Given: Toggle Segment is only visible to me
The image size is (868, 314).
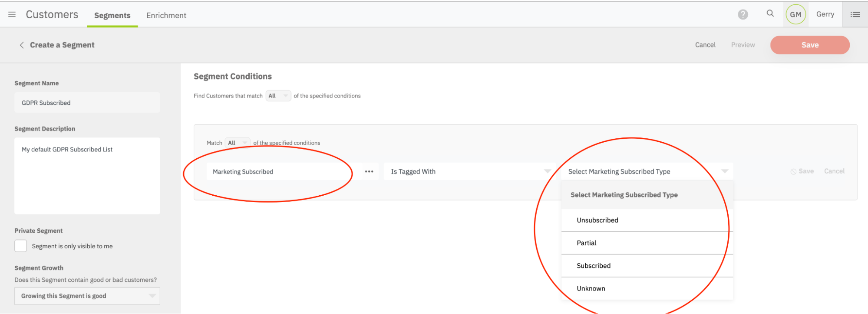Looking at the screenshot, I should 21,246.
